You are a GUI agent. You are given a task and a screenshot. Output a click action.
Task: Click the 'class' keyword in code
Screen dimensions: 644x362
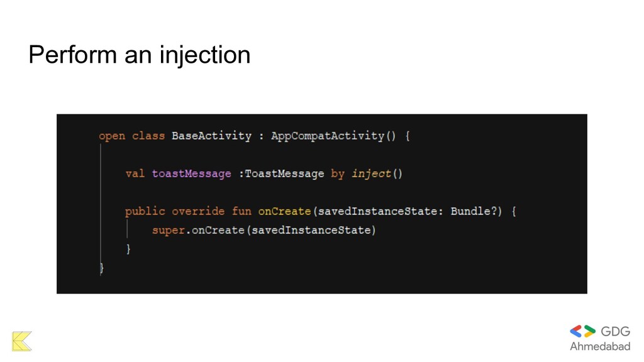[x=148, y=136]
